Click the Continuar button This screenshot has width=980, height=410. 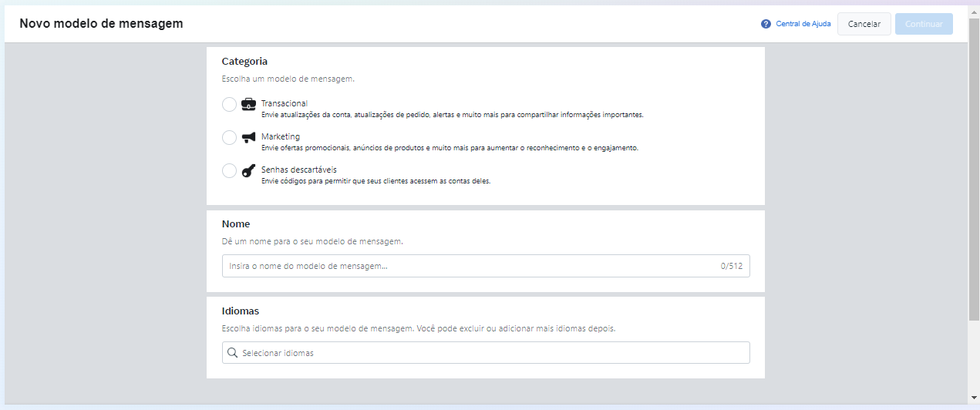(924, 24)
